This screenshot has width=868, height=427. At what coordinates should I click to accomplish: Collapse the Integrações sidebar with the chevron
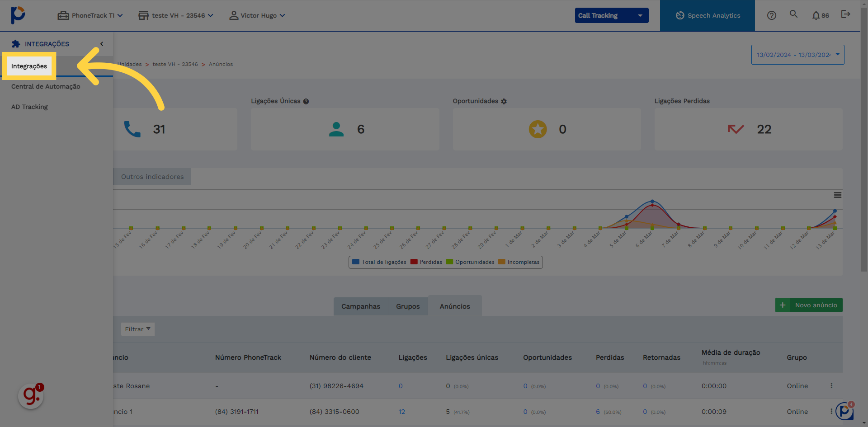102,44
